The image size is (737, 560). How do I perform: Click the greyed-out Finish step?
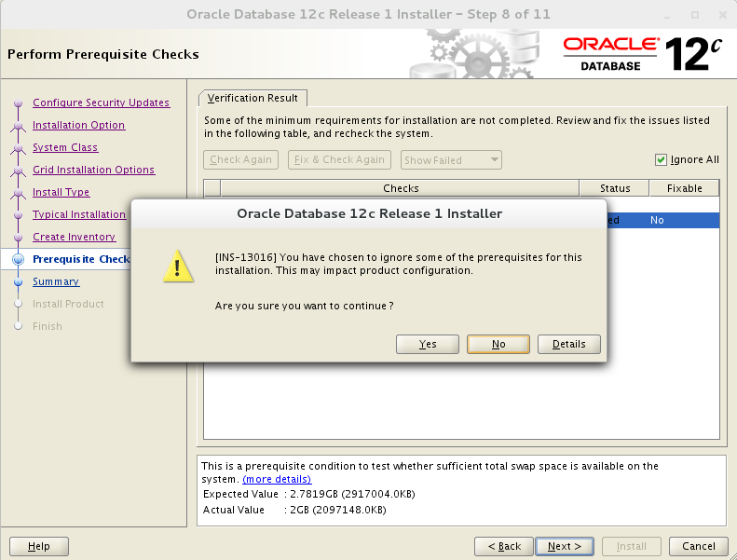pos(48,326)
